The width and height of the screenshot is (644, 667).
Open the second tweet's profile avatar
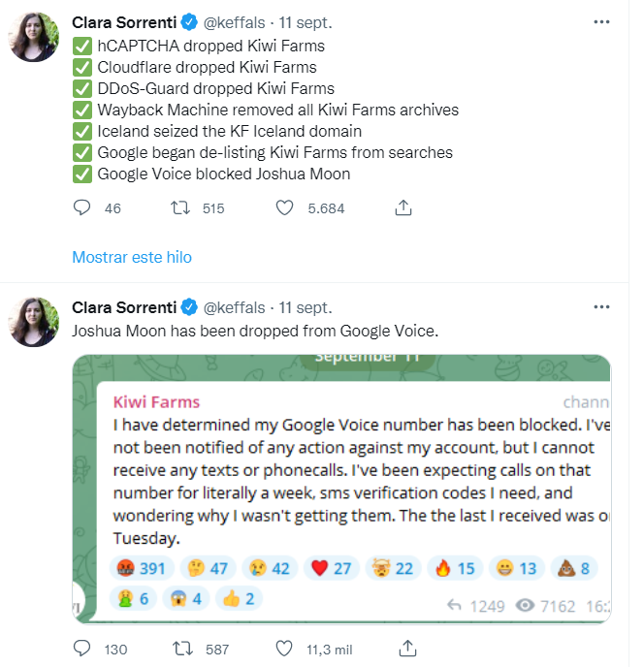coord(34,321)
